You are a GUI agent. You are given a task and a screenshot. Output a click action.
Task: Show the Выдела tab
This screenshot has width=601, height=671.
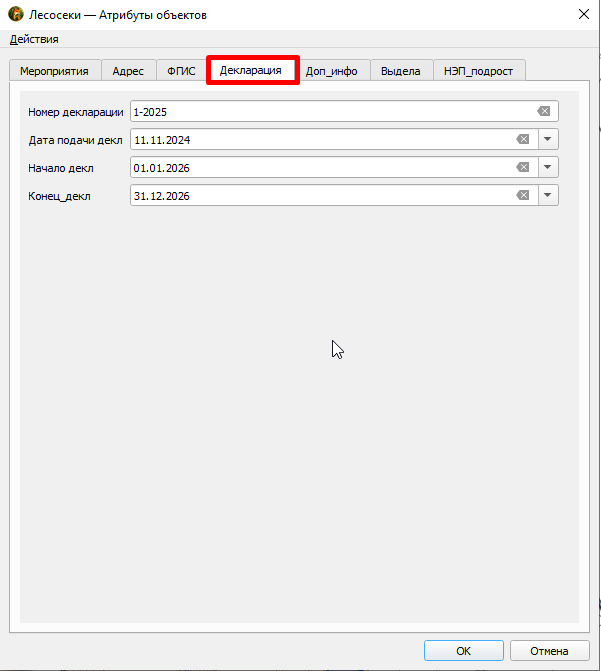[x=401, y=71]
